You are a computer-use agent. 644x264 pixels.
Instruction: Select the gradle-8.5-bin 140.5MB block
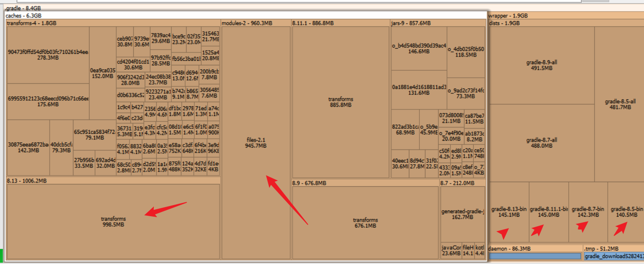[x=626, y=212]
